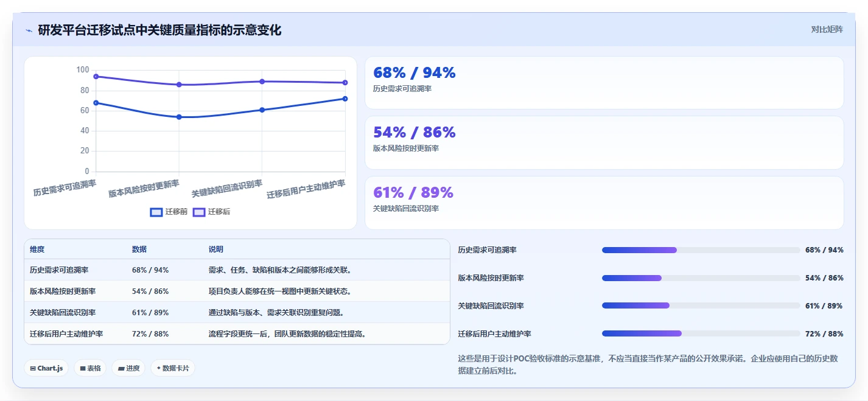The height and width of the screenshot is (401, 868).
Task: Click the 迁移前 data point for 迁移后用户主动维护率
Action: point(345,99)
